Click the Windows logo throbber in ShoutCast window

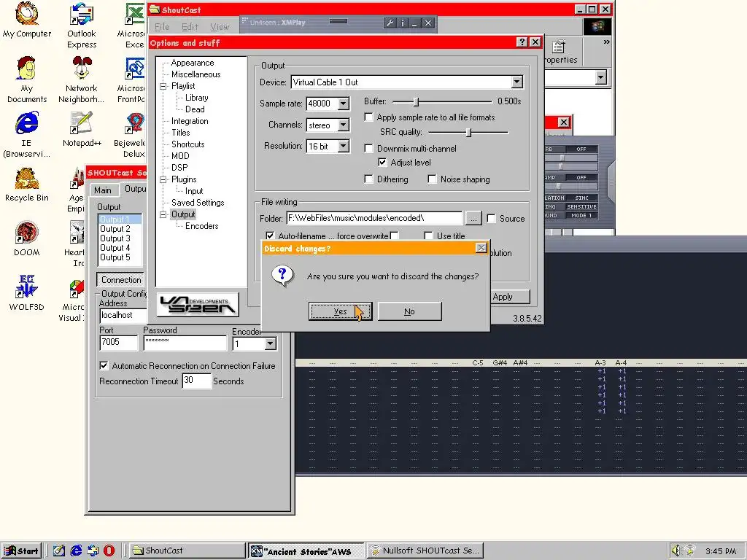598,26
